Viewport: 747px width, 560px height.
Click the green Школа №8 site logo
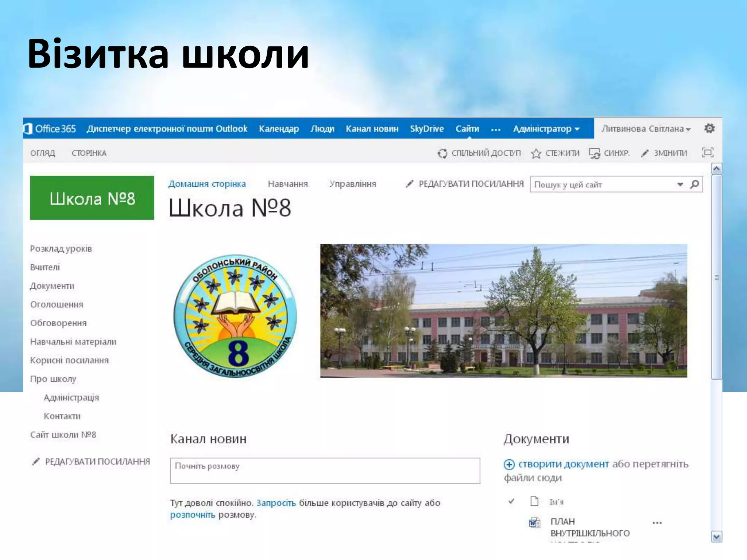92,198
